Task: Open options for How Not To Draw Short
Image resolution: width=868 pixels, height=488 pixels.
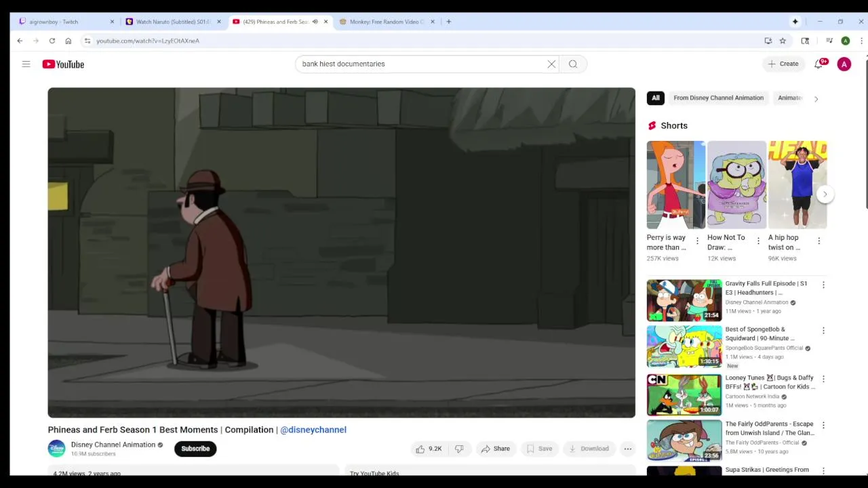Action: tap(758, 241)
